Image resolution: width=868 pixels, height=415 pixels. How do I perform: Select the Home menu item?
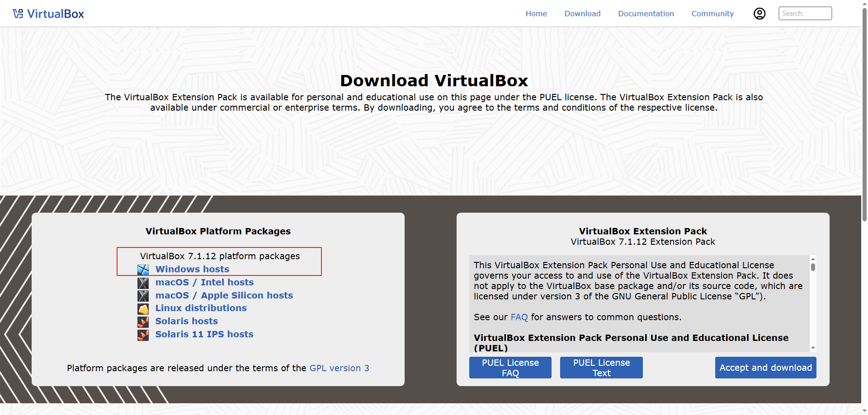(x=536, y=13)
